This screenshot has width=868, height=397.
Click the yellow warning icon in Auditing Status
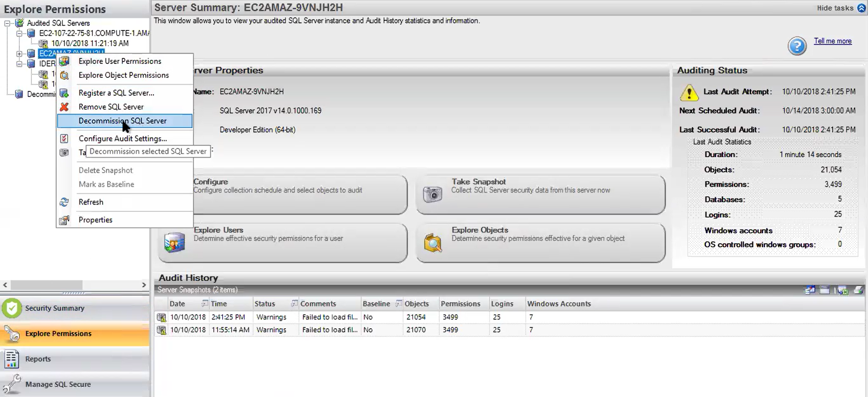(689, 92)
